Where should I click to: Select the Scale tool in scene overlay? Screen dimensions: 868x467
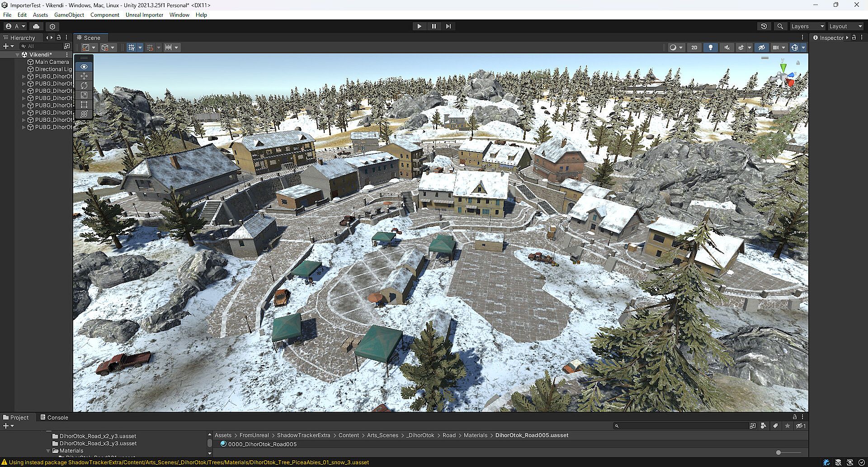click(x=84, y=95)
